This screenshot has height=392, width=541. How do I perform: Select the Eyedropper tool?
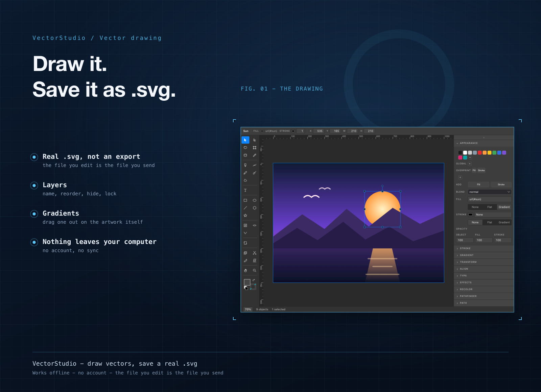[x=255, y=155]
